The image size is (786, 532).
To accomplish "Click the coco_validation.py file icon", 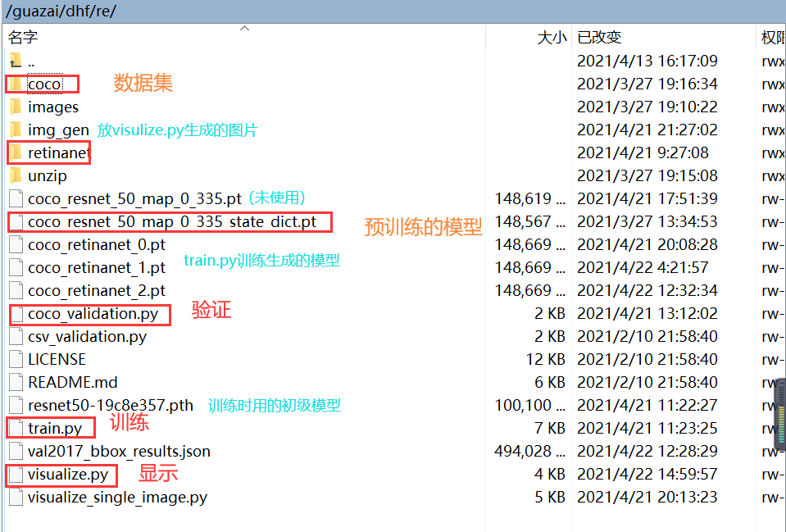I will [16, 313].
